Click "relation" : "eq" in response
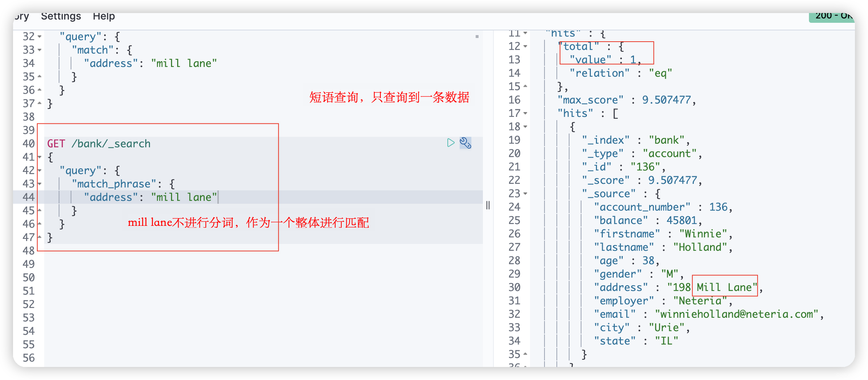The image size is (868, 380). click(x=621, y=73)
